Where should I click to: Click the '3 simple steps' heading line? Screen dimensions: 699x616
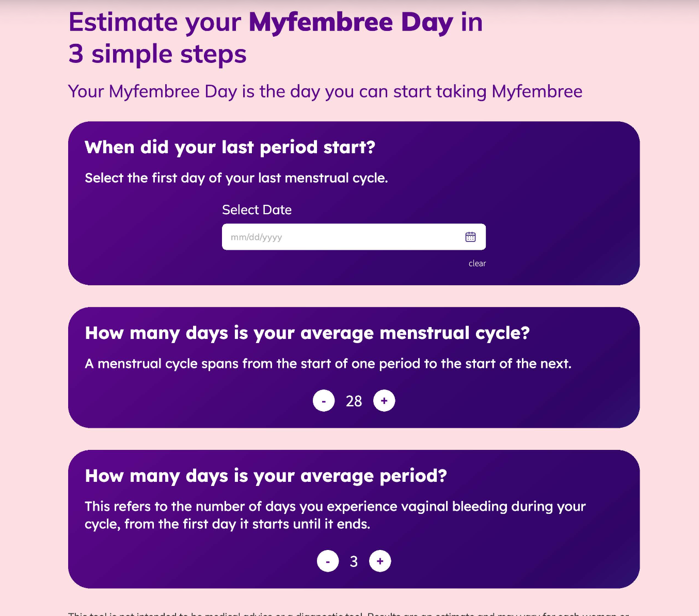click(157, 54)
